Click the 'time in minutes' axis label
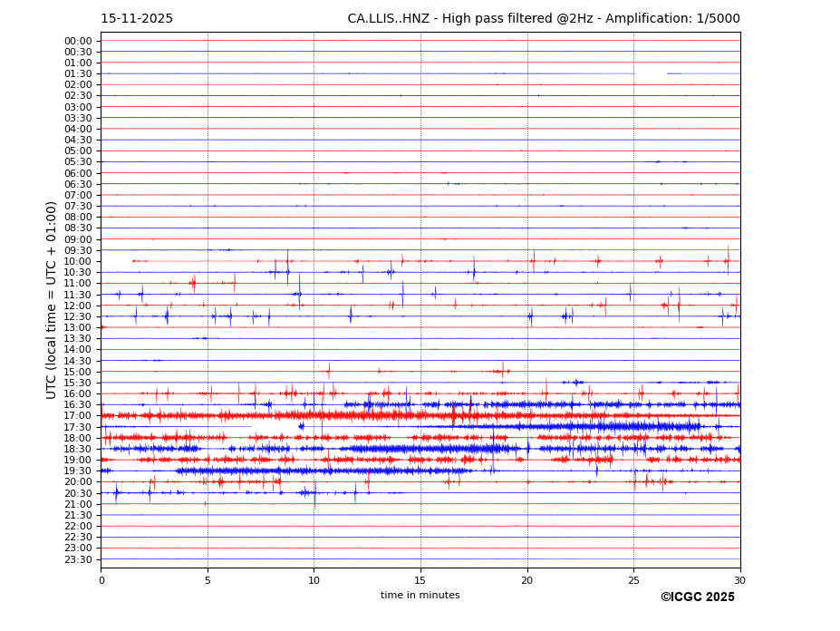 coord(420,596)
